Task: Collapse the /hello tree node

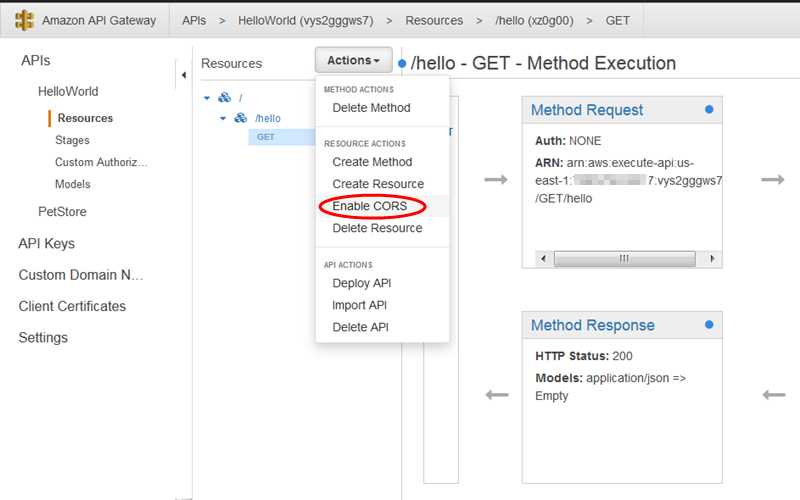Action: 222,118
